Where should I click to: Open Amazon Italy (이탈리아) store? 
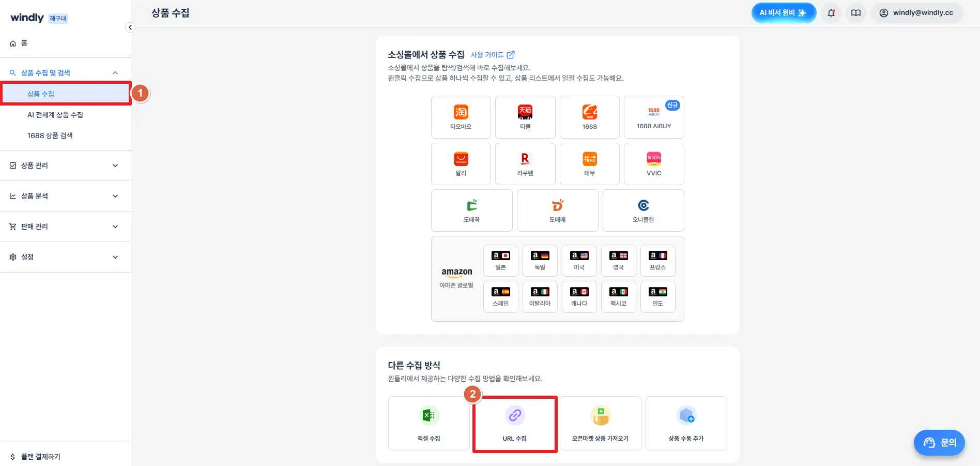pos(540,297)
